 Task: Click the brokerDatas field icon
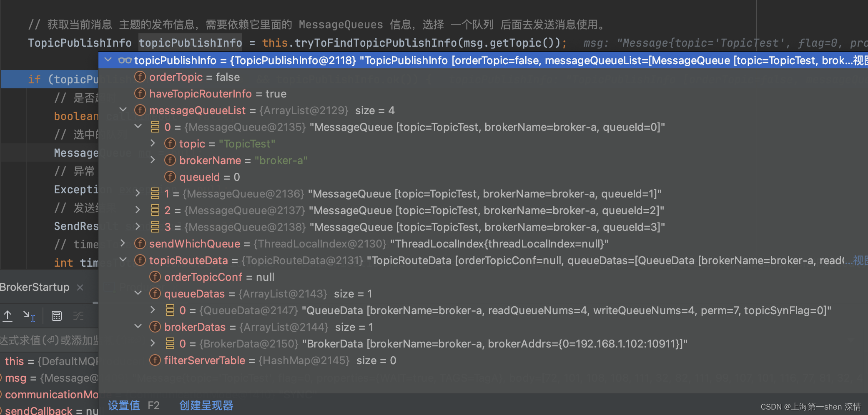[x=155, y=327]
